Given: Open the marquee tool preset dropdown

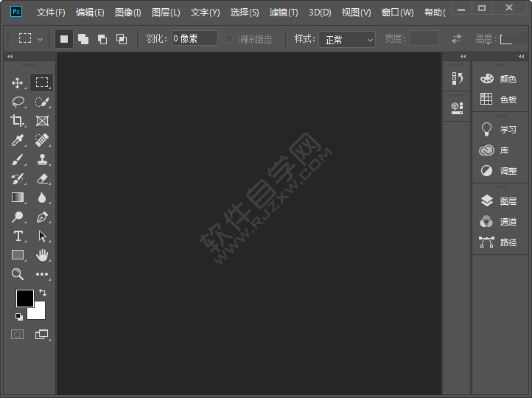Looking at the screenshot, I should tap(30, 38).
